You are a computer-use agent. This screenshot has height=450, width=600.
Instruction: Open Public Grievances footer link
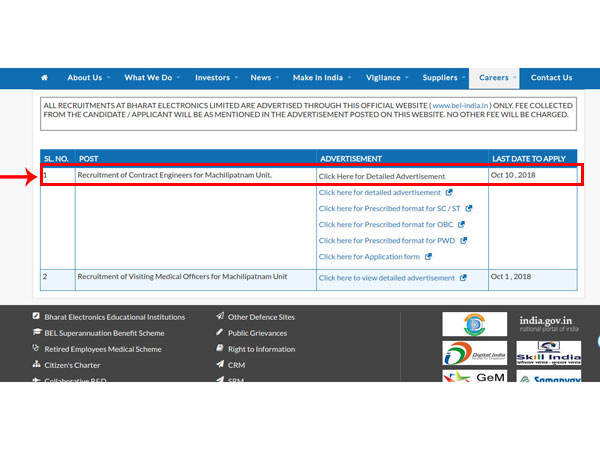pyautogui.click(x=258, y=333)
